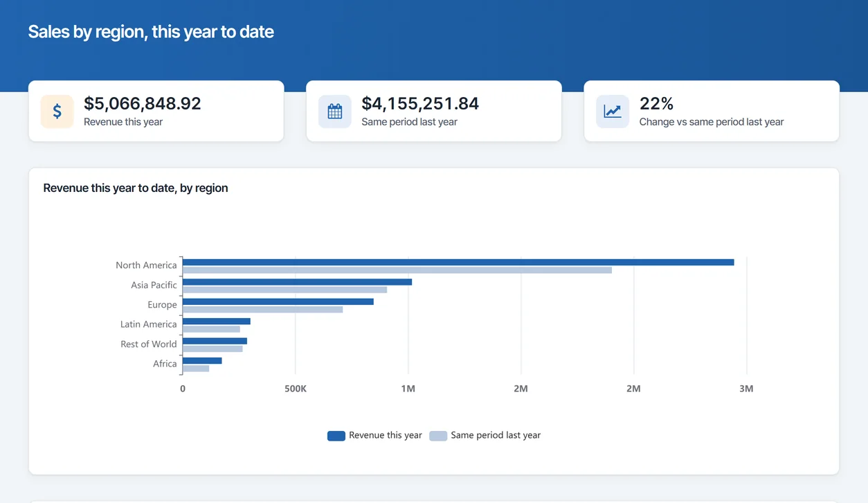Image resolution: width=868 pixels, height=503 pixels.
Task: Click the 'Europe' axis label
Action: coord(162,305)
